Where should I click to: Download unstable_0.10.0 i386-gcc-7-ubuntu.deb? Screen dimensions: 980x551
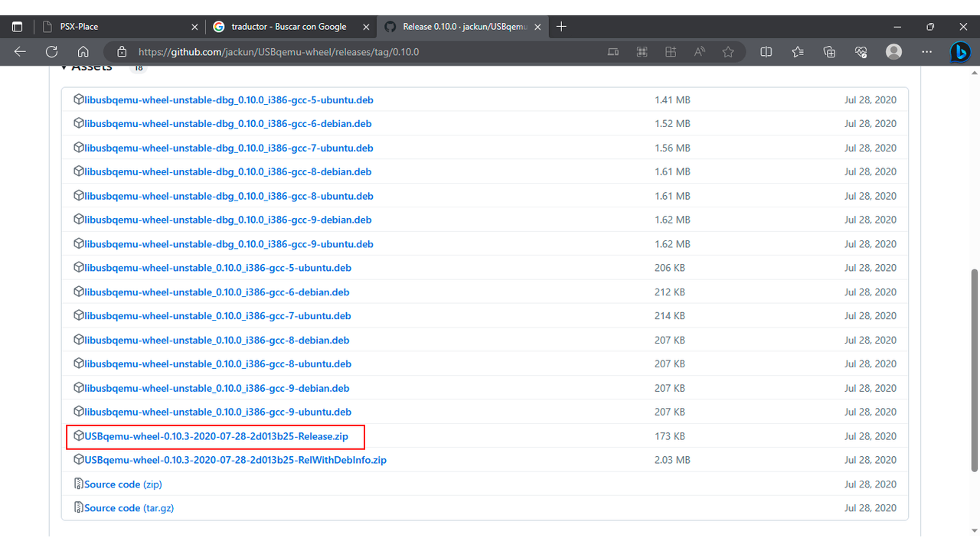coord(218,315)
